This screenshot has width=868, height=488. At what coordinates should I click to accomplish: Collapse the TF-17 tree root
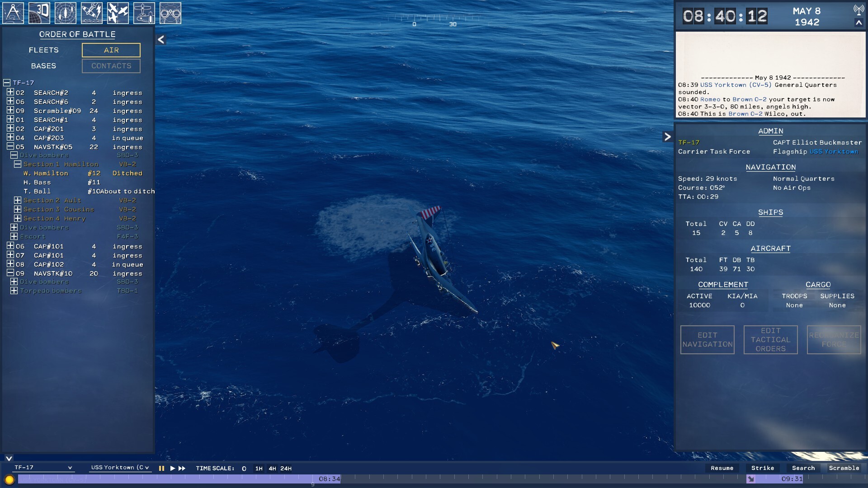pyautogui.click(x=6, y=83)
